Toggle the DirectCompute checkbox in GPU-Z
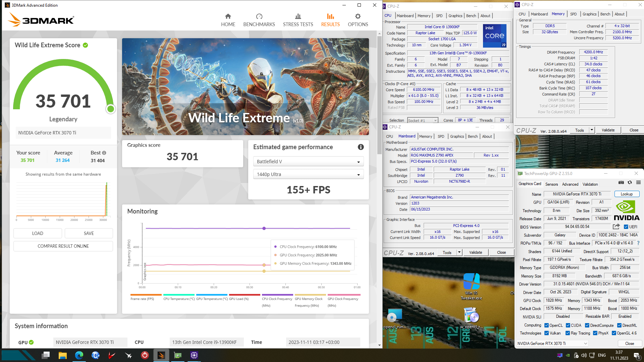This screenshot has height=362, width=644. tap(587, 325)
